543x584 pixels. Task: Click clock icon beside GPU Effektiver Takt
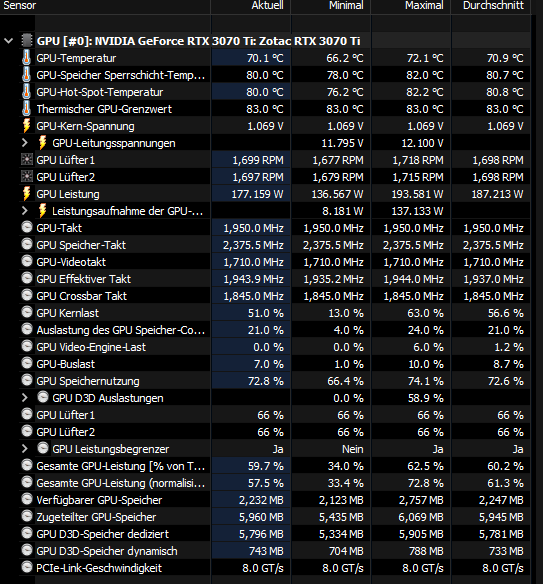pos(27,278)
